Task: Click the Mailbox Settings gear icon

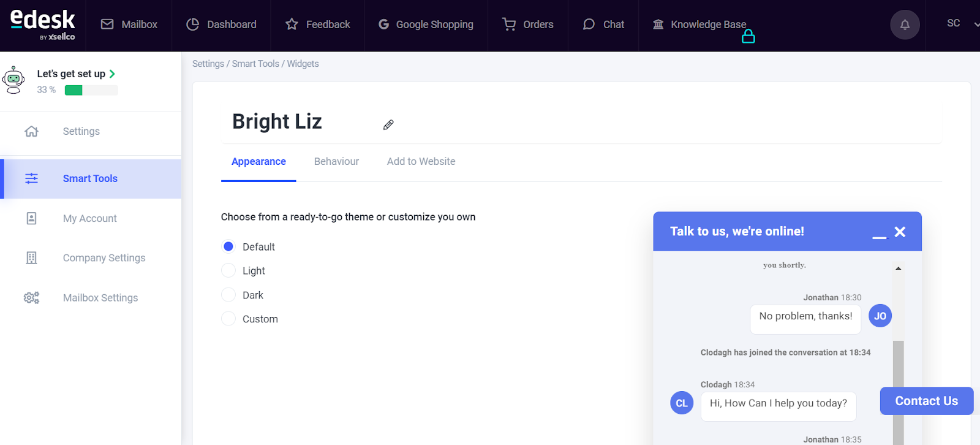Action: click(x=31, y=298)
